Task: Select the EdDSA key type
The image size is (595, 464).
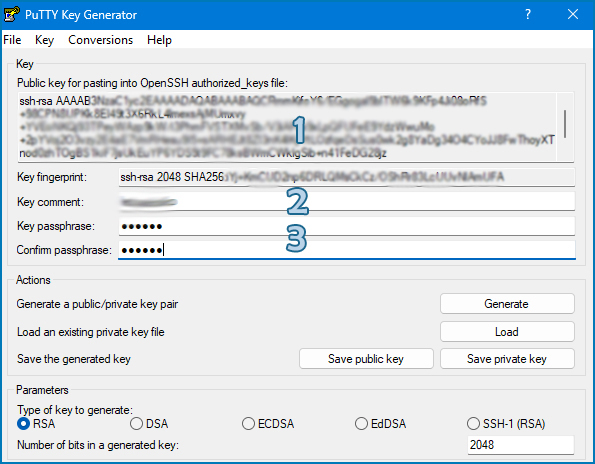Action: (x=381, y=423)
